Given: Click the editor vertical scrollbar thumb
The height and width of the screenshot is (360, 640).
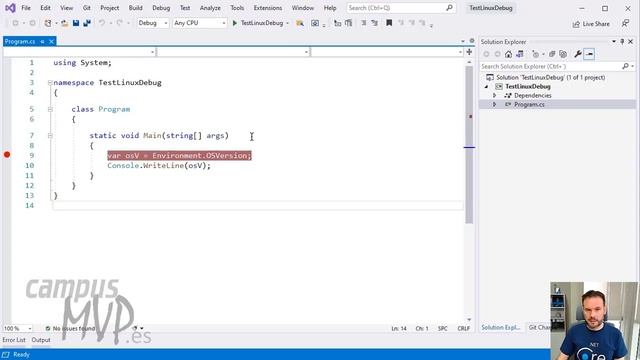Looking at the screenshot, I should point(469,145).
